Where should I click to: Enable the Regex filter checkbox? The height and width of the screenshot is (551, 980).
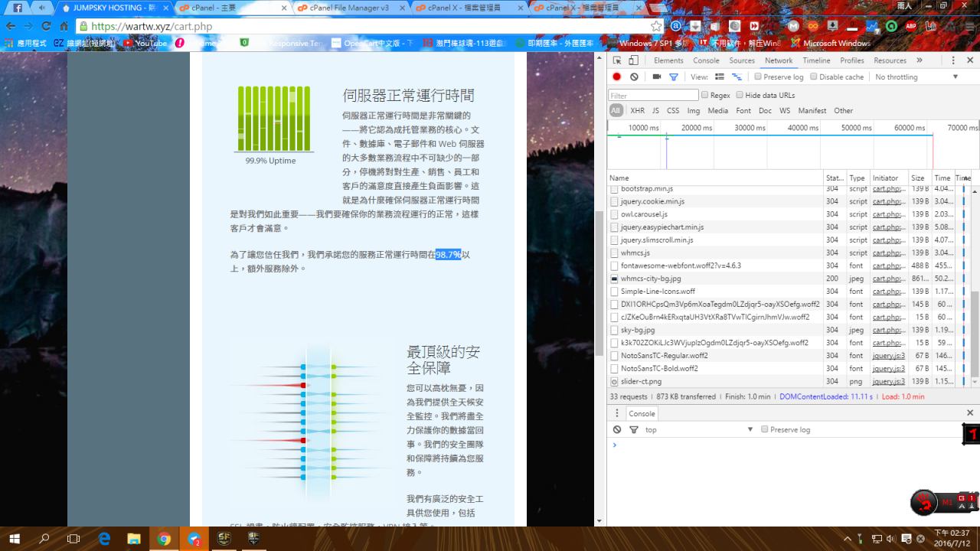point(704,95)
